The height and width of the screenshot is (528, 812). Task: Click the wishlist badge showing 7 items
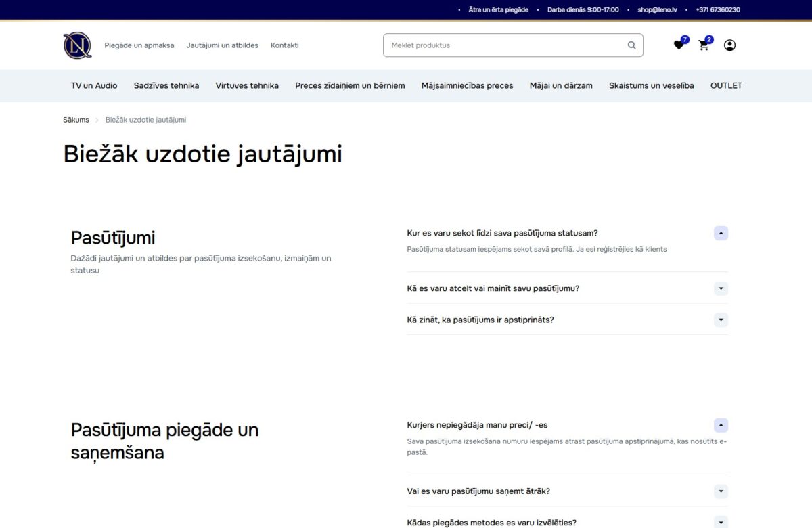[x=684, y=40]
